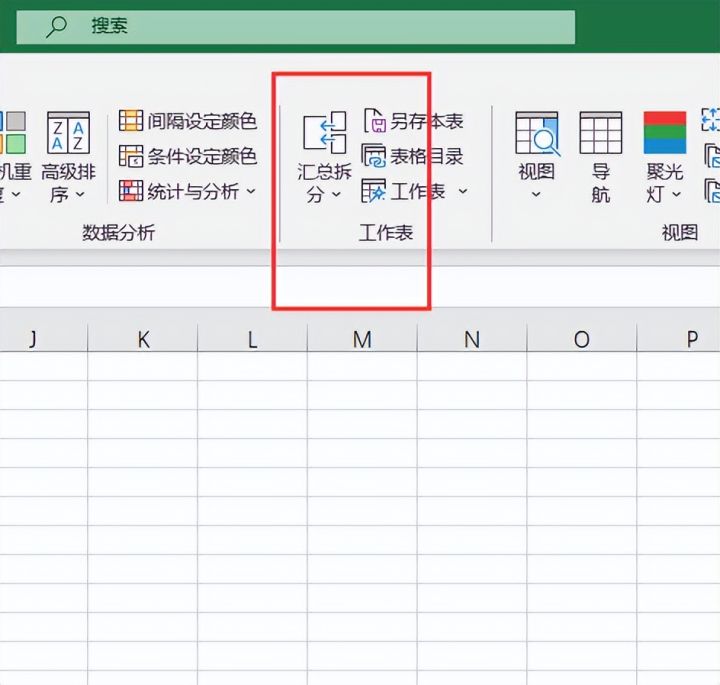Click the 表格目录 icon

pos(373,156)
